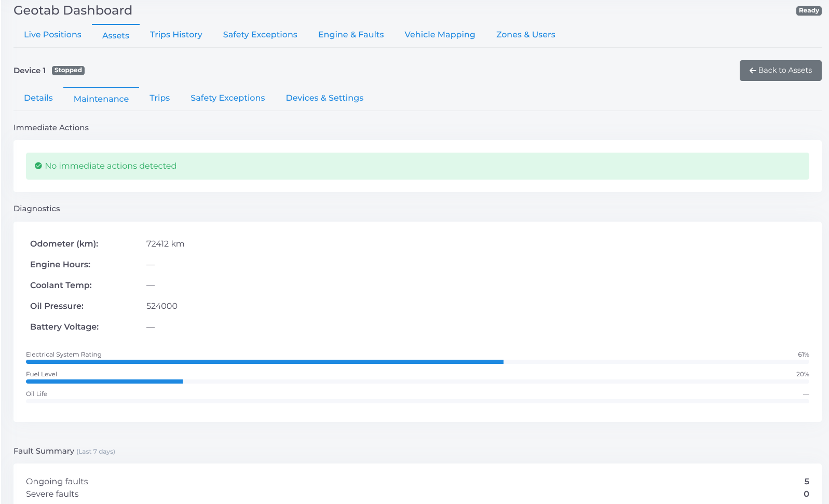Click the Battery Voltage label
Image resolution: width=829 pixels, height=504 pixels.
[x=64, y=327]
